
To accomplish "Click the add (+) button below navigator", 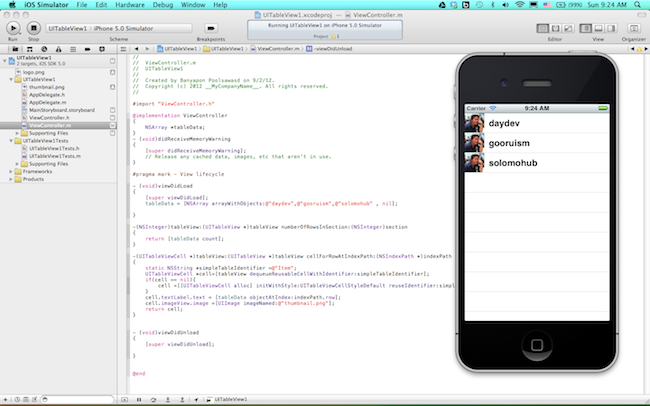I will click(x=5, y=399).
